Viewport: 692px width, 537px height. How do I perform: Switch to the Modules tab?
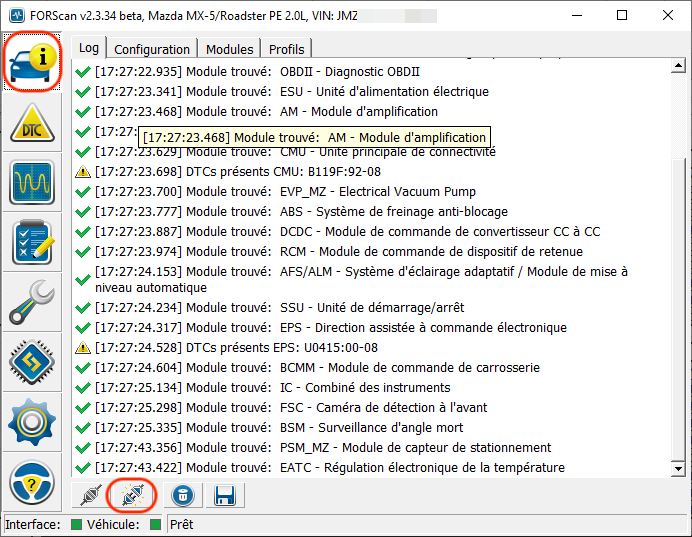pyautogui.click(x=229, y=49)
